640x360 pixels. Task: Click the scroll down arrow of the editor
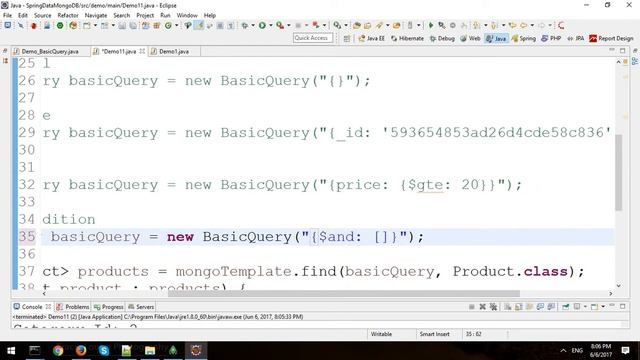[618, 286]
